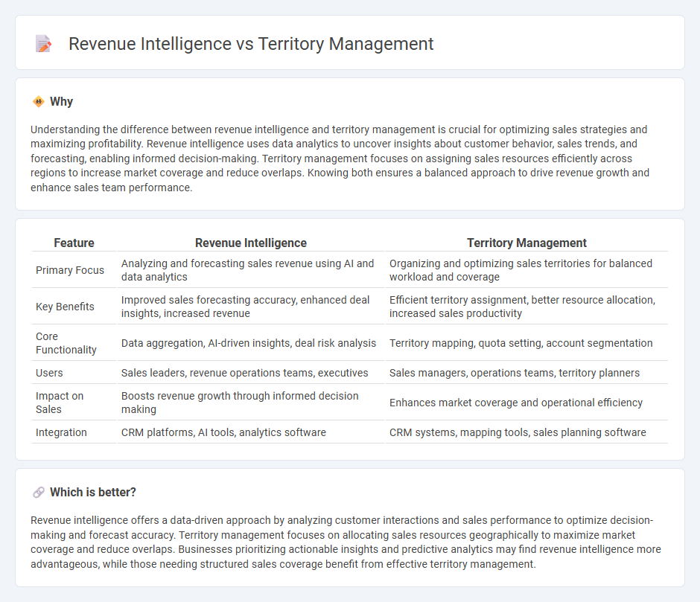Select the Impact on Sales row label
The image size is (700, 602).
pyautogui.click(x=60, y=403)
